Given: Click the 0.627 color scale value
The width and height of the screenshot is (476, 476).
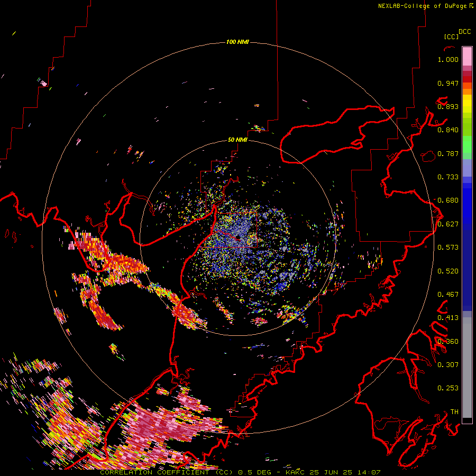Looking at the screenshot, I should (448, 224).
